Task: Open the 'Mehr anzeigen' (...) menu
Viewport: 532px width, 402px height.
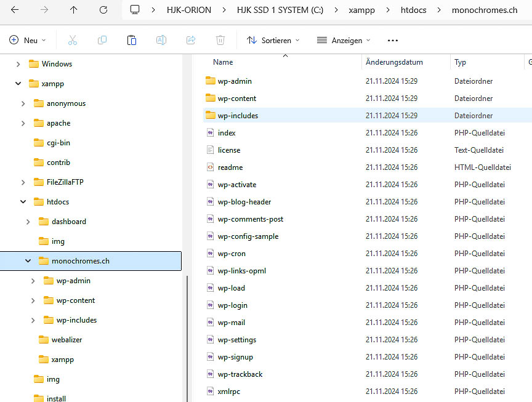Action: pos(392,40)
